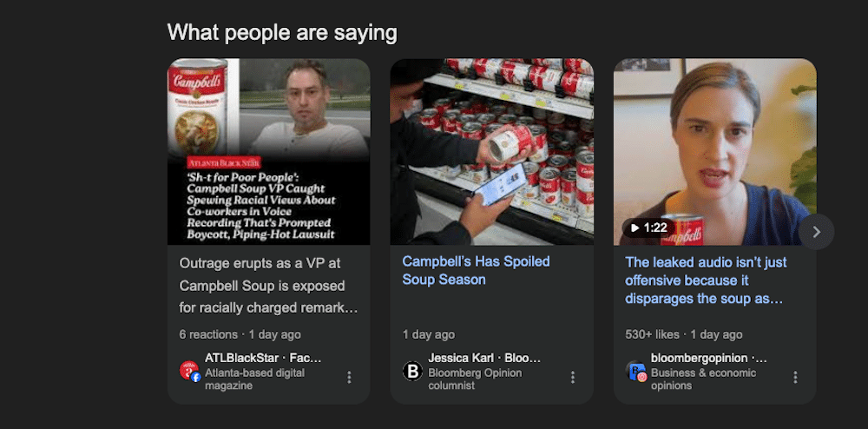Click the Bloomberg Opinion video thumbnail

714,152
